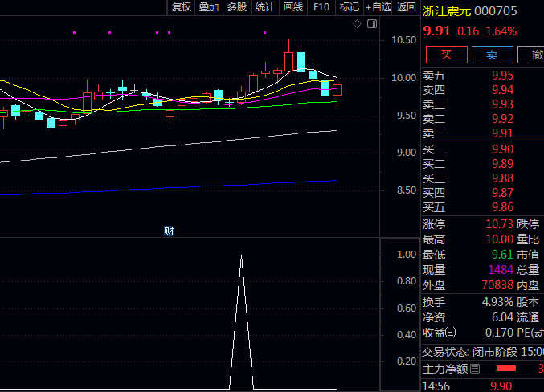Activate the 画线 drawing tool

pyautogui.click(x=293, y=7)
